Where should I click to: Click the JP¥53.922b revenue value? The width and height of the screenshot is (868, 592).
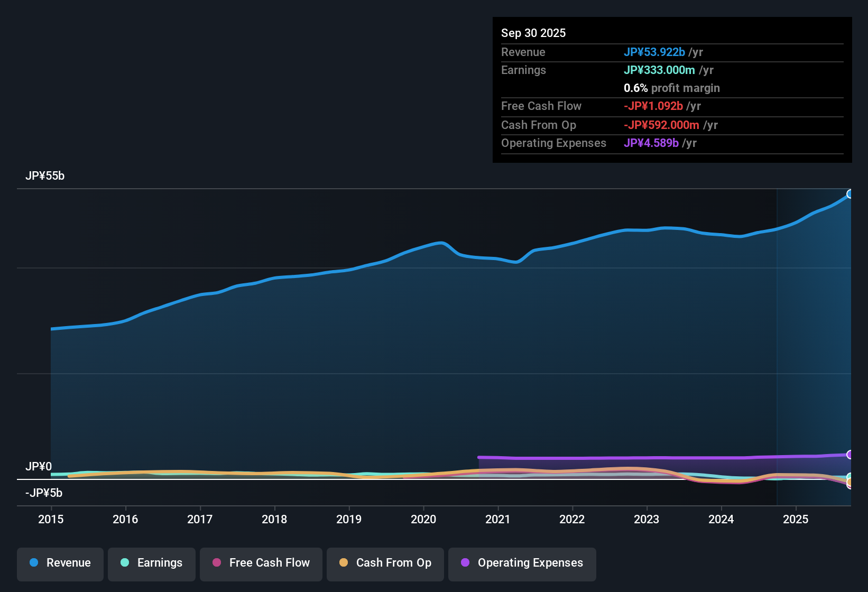pyautogui.click(x=655, y=52)
